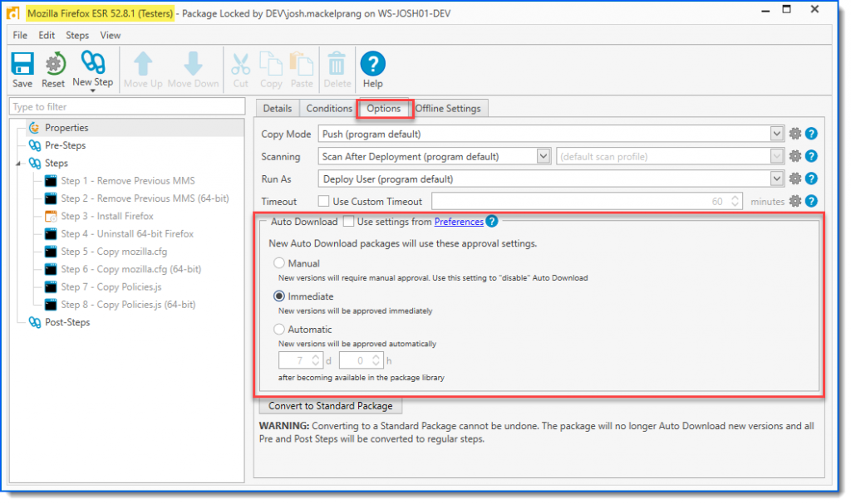Click the hours stepper arrows
851x504 pixels.
[x=376, y=360]
